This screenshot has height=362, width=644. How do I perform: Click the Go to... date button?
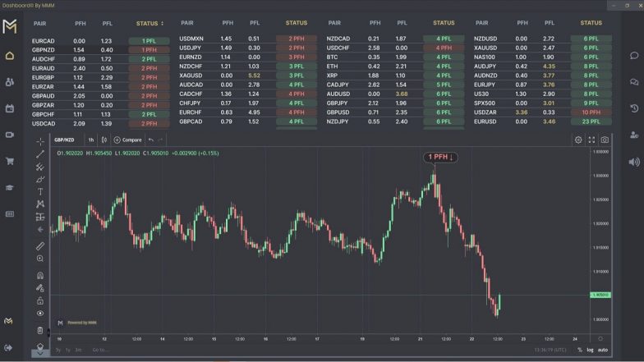(x=100, y=350)
